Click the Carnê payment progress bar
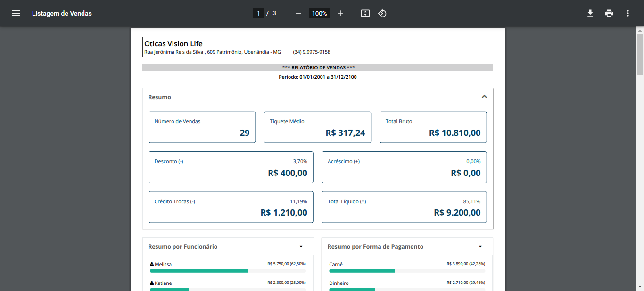This screenshot has width=644, height=291. [x=362, y=271]
